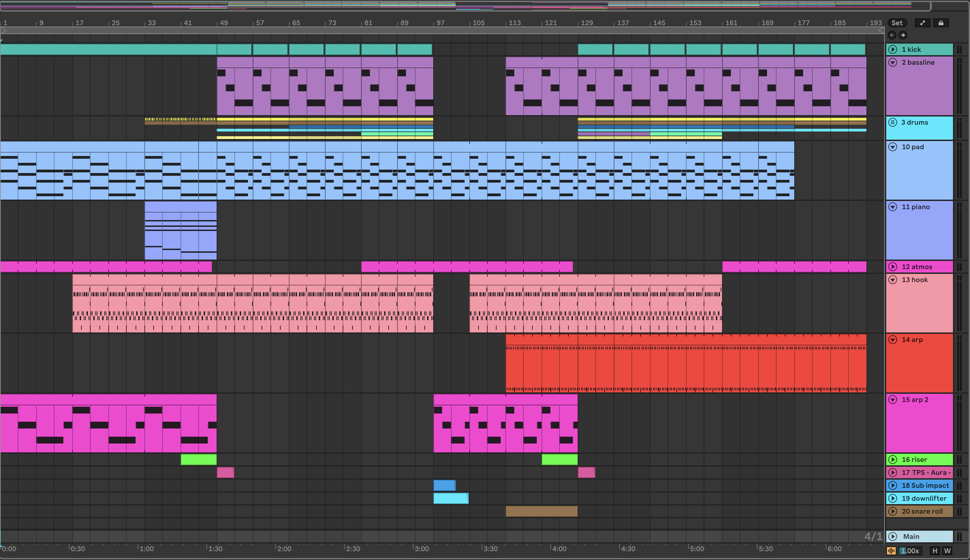Screen dimensions: 970x560
Task: Click the arrangement overview bar
Action: (x=465, y=6)
